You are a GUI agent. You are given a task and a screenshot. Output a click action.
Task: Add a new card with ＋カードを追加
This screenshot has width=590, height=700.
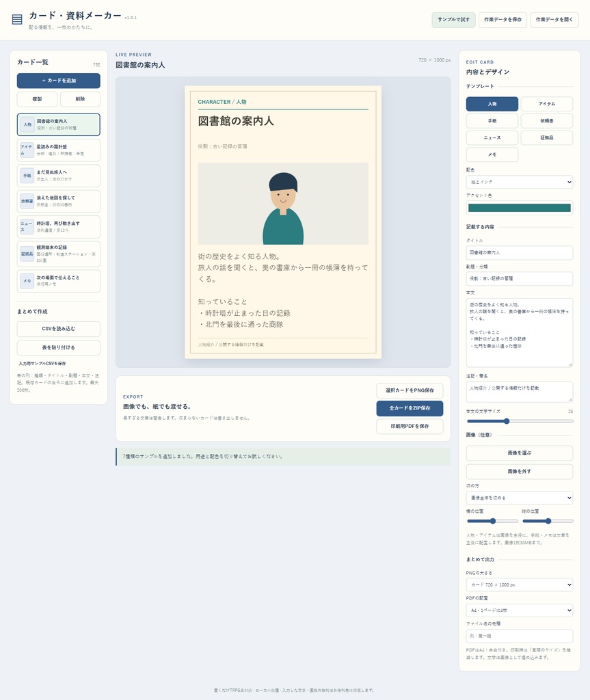coord(59,81)
